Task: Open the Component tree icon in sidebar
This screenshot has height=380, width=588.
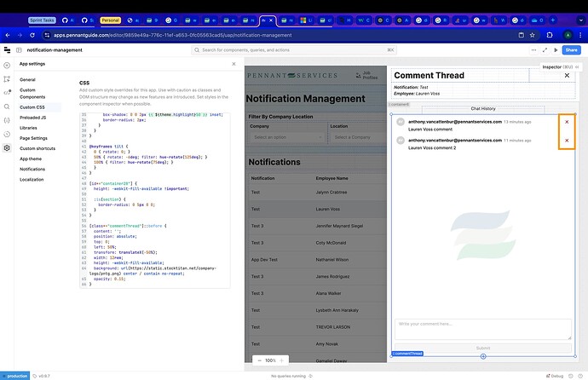Action: pyautogui.click(x=7, y=79)
